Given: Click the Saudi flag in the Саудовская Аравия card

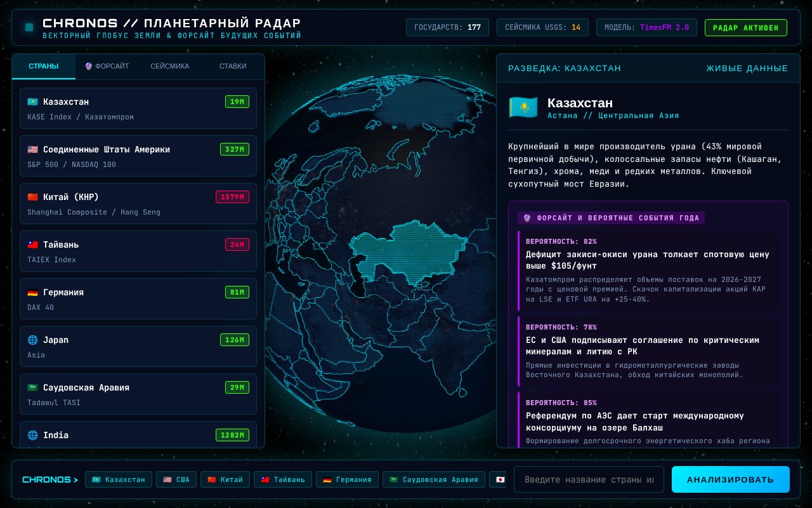Looking at the screenshot, I should 33,387.
